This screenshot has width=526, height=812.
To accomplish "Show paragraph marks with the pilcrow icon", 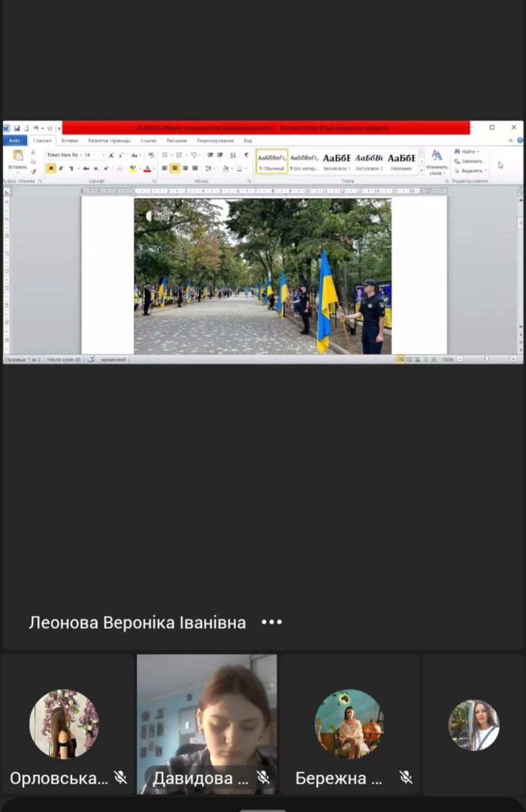I will pos(246,155).
